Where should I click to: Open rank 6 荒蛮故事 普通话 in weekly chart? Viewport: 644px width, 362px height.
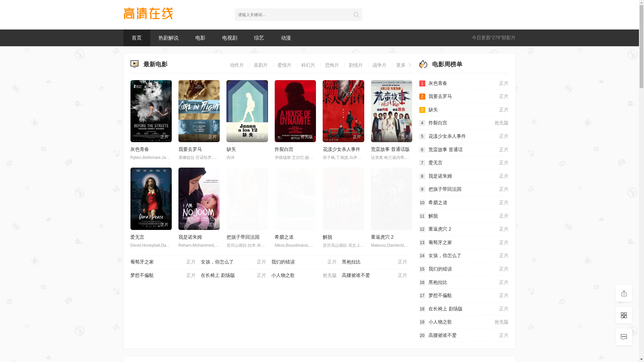464,149
